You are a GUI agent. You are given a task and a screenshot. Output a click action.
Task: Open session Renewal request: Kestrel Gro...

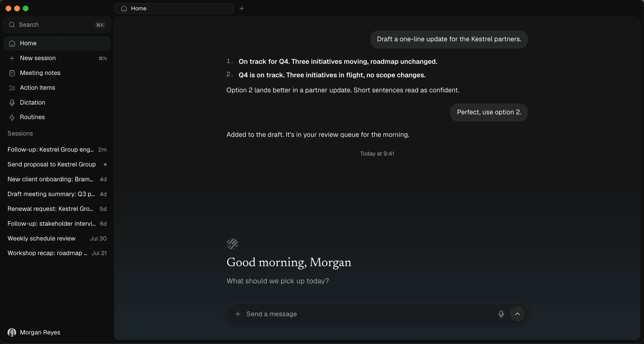57,209
